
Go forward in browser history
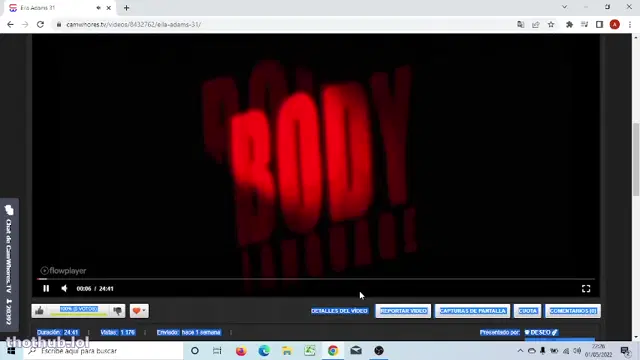(x=25, y=24)
